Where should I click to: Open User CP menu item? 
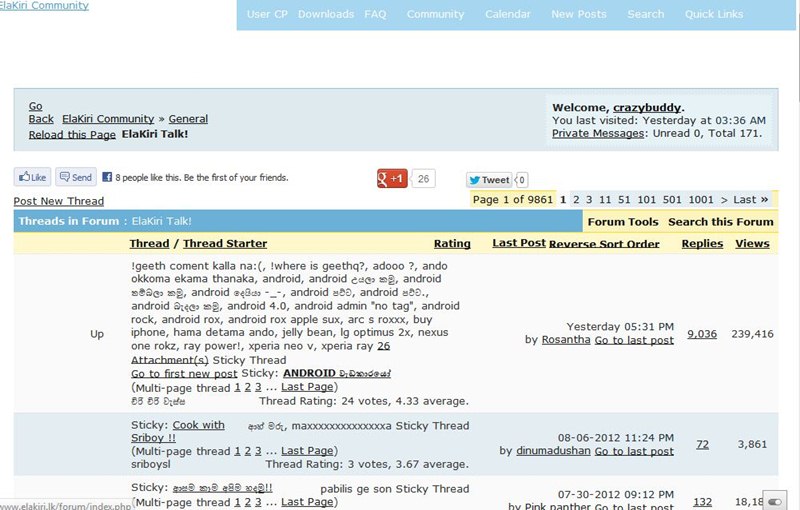(x=267, y=14)
